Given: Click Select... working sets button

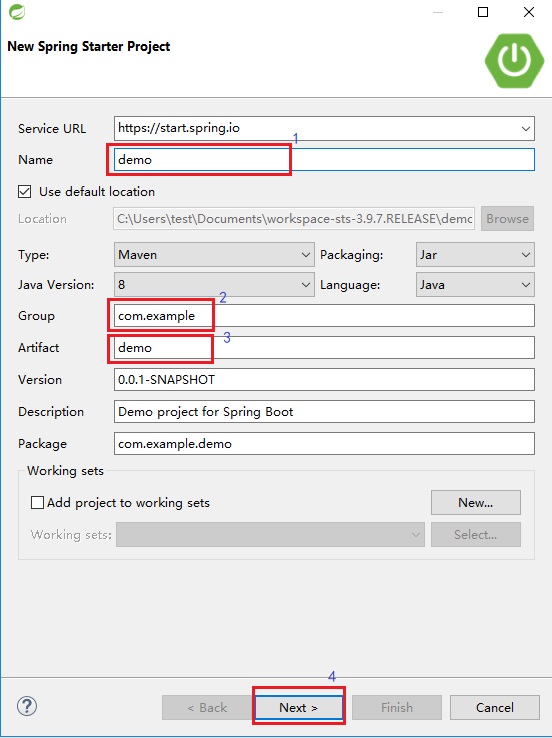Looking at the screenshot, I should click(476, 535).
